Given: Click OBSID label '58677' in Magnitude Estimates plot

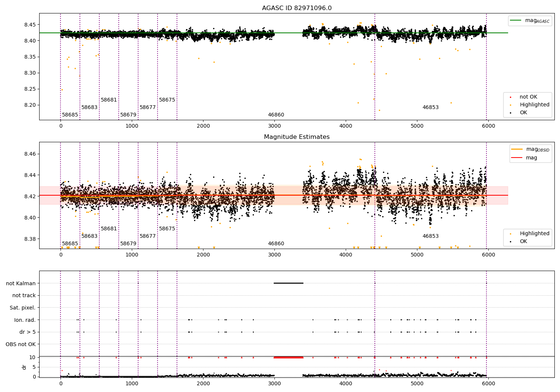Looking at the screenshot, I should pos(148,236).
